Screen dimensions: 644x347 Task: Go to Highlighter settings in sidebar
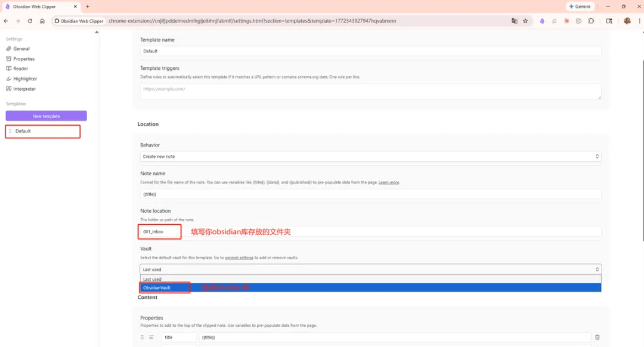tap(25, 79)
